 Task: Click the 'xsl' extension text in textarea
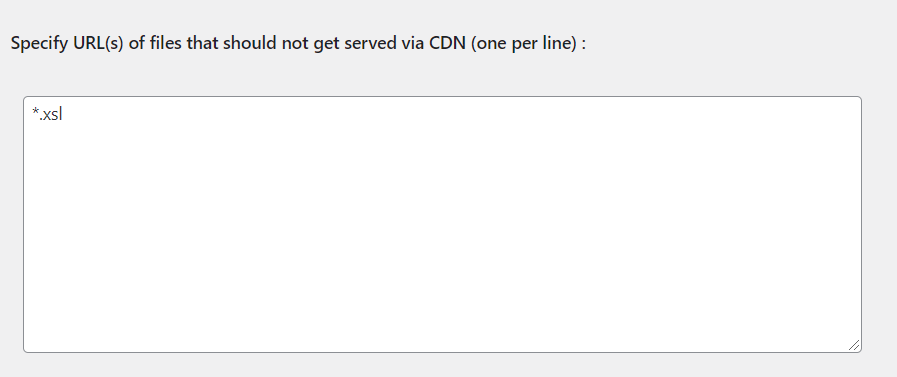point(53,114)
